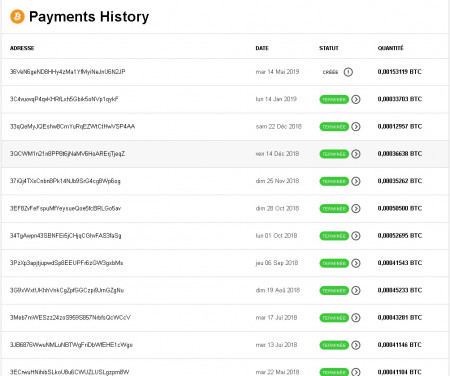450x376 pixels.
Task: Open arrow icon for 22 Déc 2018 payment
Action: coord(356,127)
